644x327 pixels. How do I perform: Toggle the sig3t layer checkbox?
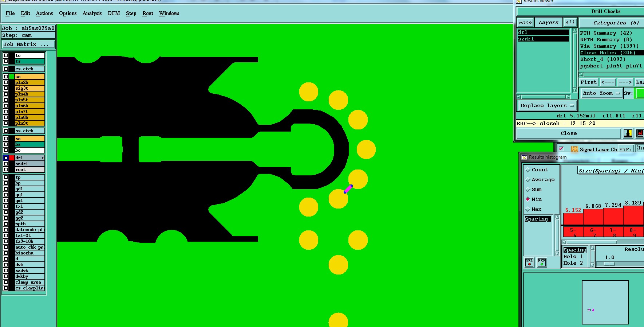tap(6, 88)
